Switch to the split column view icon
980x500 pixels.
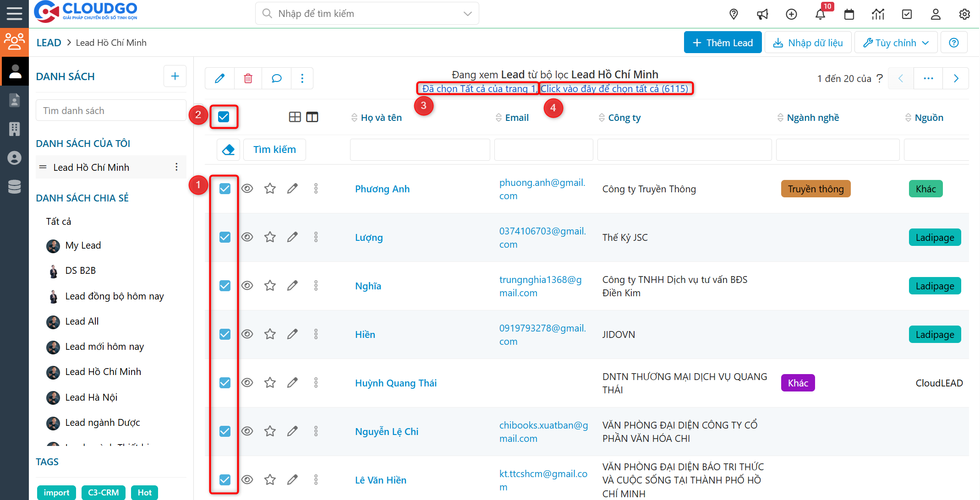pyautogui.click(x=312, y=117)
